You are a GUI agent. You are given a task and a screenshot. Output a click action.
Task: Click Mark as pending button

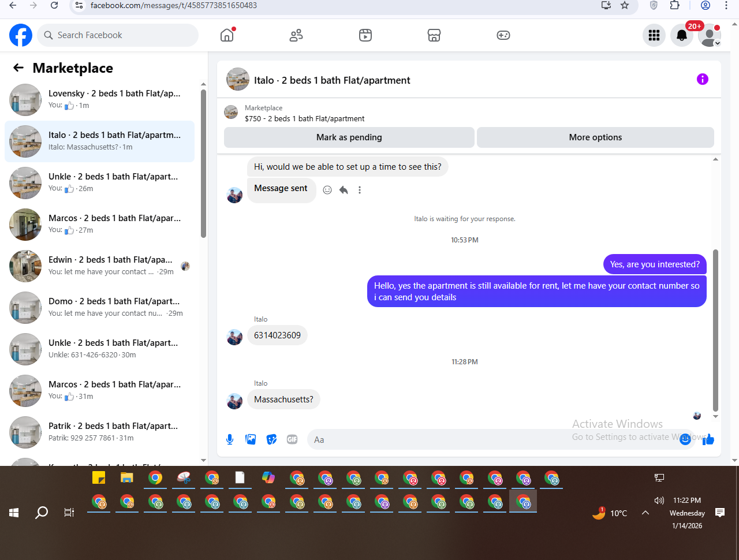tap(349, 137)
